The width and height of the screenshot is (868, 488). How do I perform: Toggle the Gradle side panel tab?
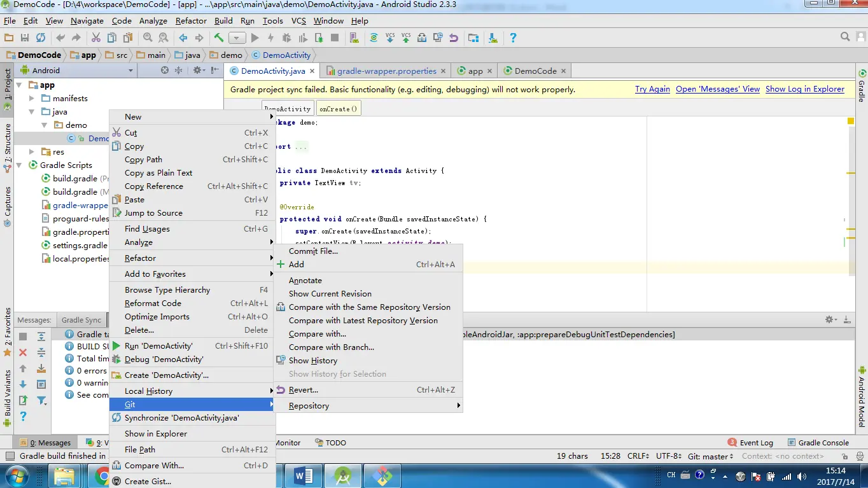coord(862,85)
